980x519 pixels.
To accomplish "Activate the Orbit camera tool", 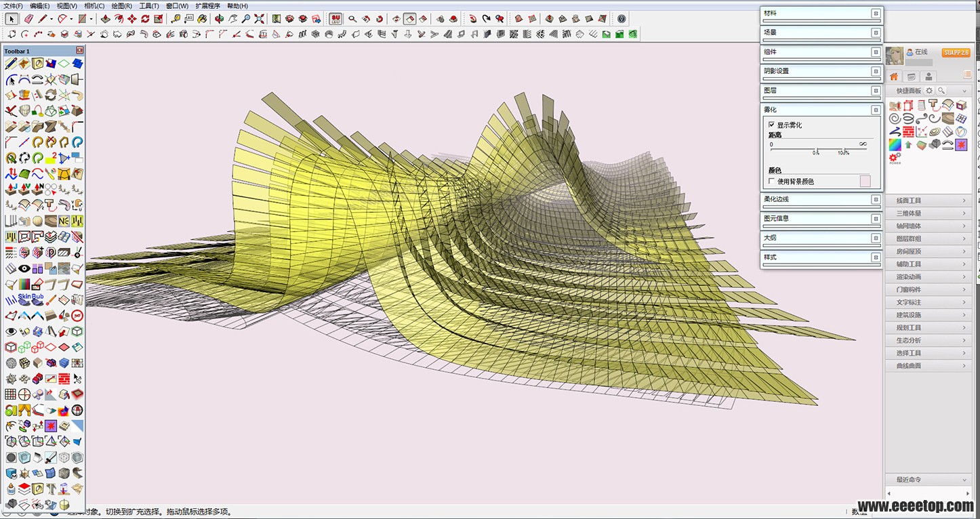I will 218,19.
